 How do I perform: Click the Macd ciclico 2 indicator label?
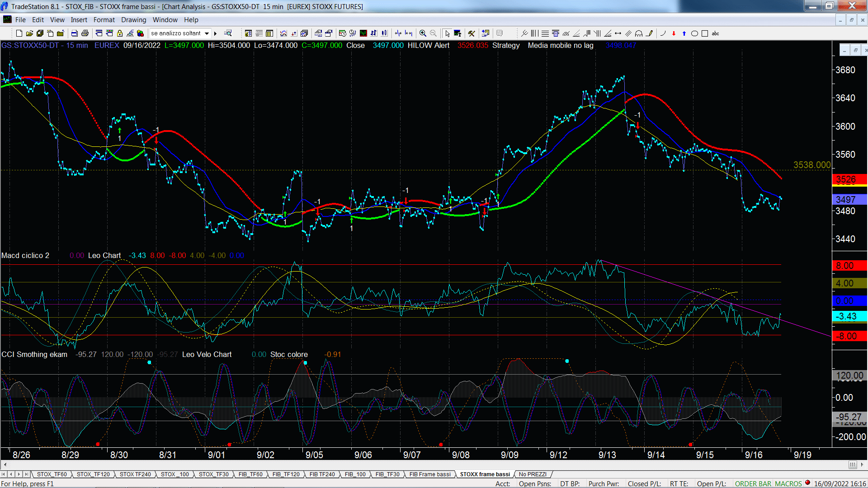point(25,255)
